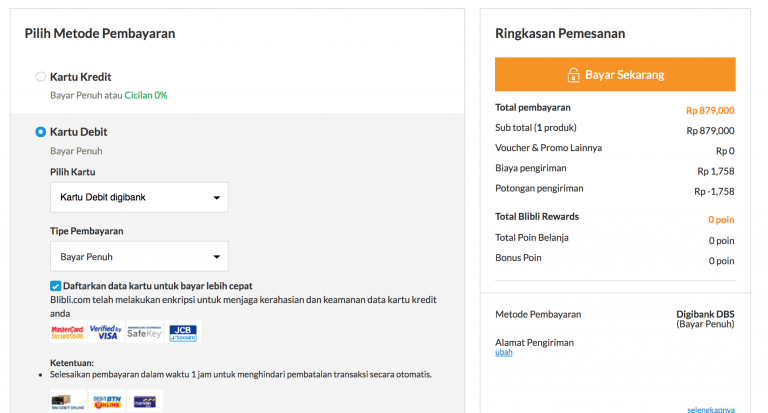Screen dimensions: 768x413
Task: Click the BNI Debit Online logo
Action: tap(68, 402)
